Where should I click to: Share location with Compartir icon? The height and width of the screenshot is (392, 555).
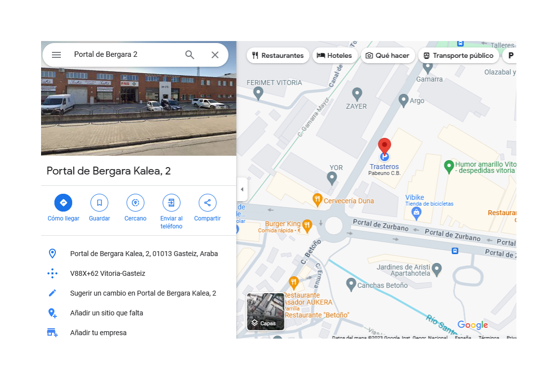click(x=207, y=203)
